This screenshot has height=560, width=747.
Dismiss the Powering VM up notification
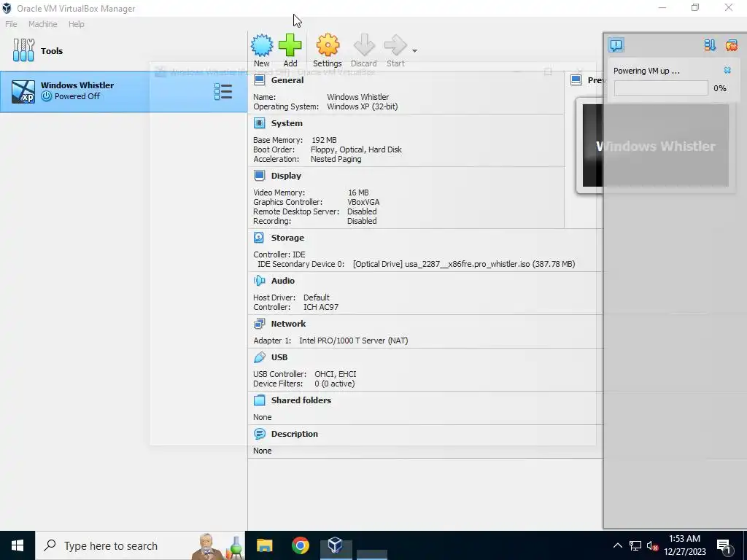click(727, 71)
